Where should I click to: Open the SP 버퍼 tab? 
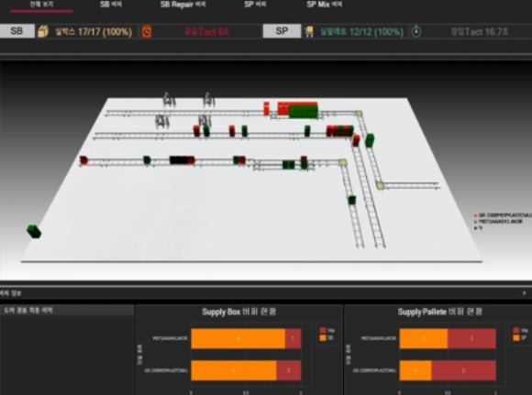click(255, 5)
